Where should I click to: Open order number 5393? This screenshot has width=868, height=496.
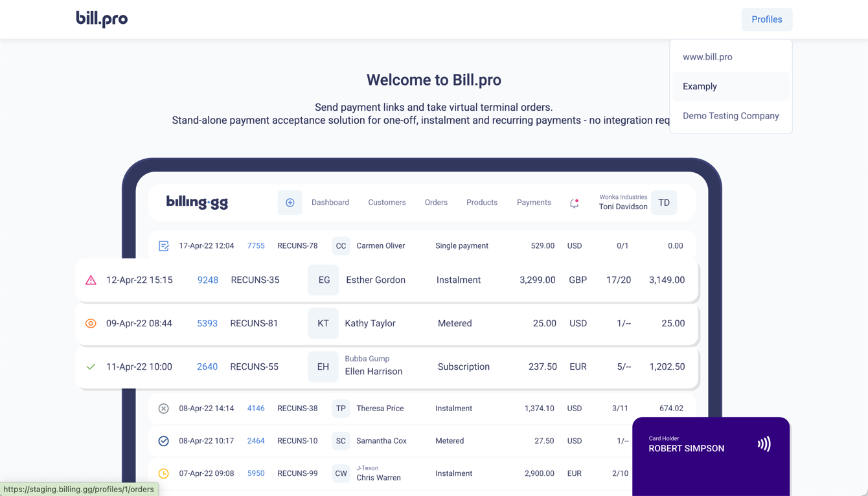[x=207, y=323]
